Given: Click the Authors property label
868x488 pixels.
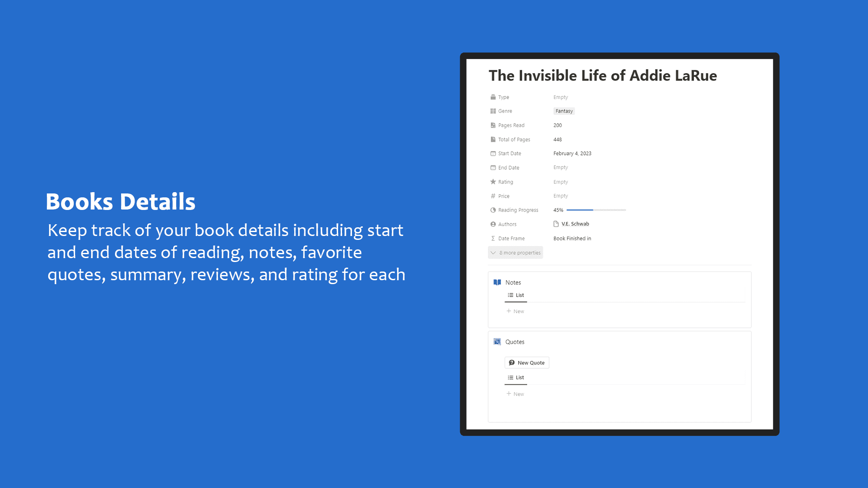Looking at the screenshot, I should (x=507, y=224).
